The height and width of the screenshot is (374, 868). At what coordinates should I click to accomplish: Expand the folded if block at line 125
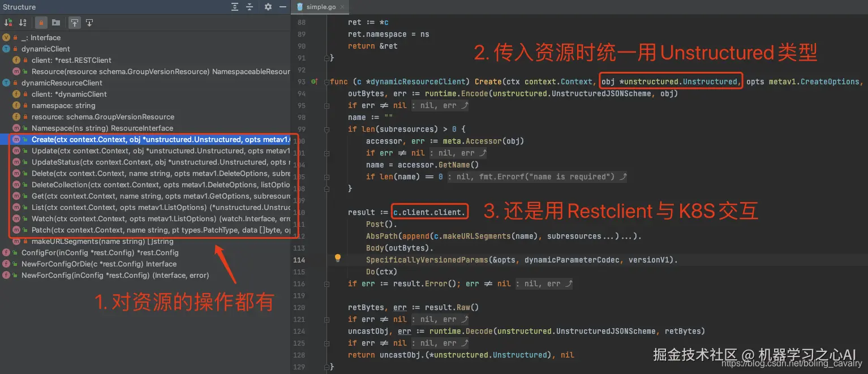pos(326,343)
